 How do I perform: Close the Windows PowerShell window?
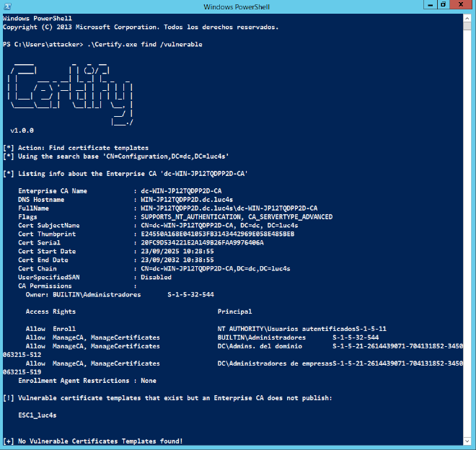click(x=462, y=6)
